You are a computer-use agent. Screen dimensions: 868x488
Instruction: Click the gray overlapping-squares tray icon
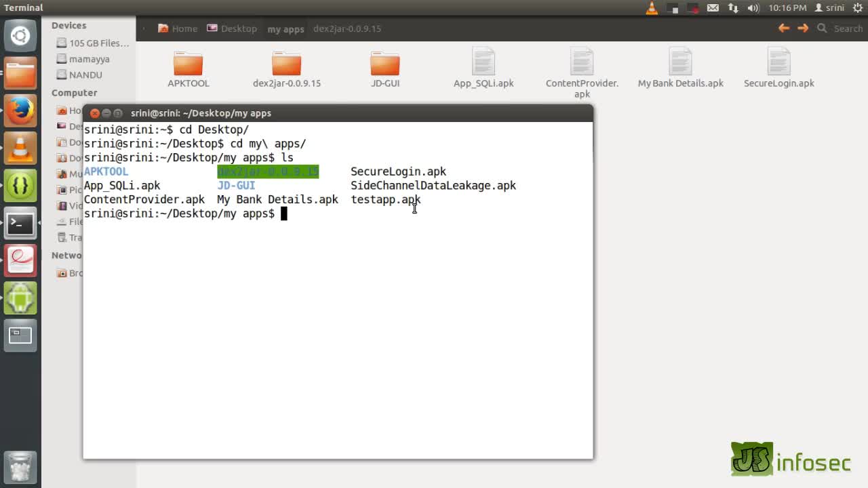click(x=673, y=8)
